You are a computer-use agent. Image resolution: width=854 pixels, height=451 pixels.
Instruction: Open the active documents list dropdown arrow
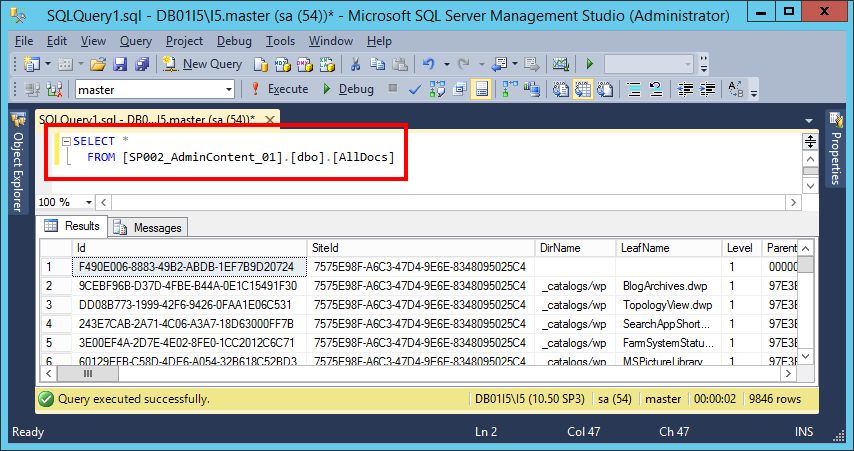click(x=809, y=120)
